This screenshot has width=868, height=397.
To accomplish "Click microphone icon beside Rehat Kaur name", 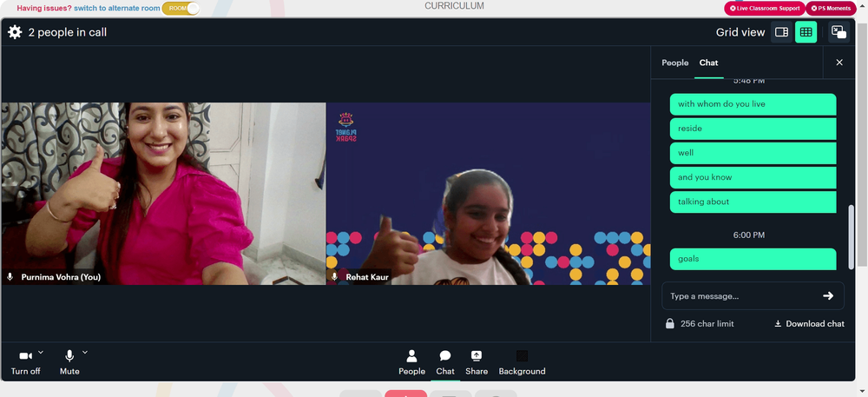I will point(334,276).
